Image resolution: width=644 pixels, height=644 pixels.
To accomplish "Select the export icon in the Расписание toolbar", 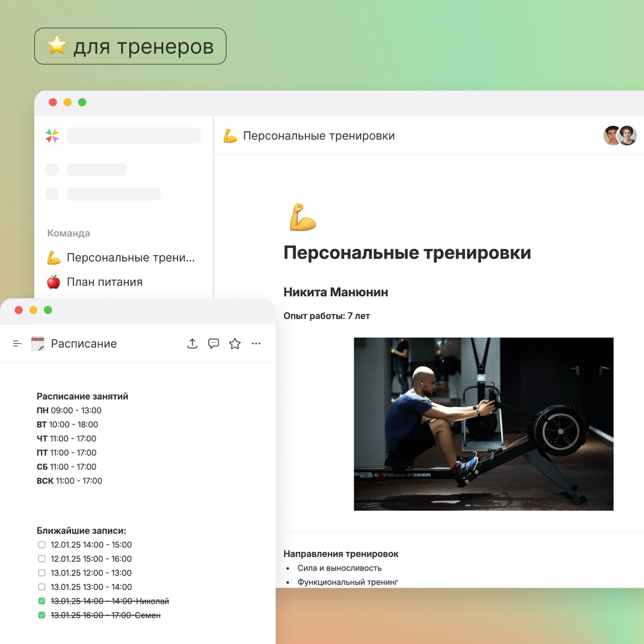I will (192, 343).
